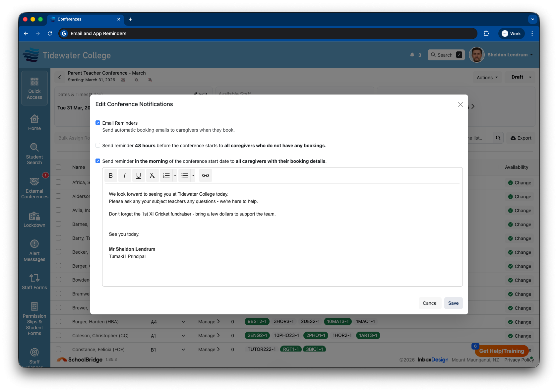This screenshot has height=392, width=558.
Task: Save the conference notification settings
Action: tap(453, 303)
